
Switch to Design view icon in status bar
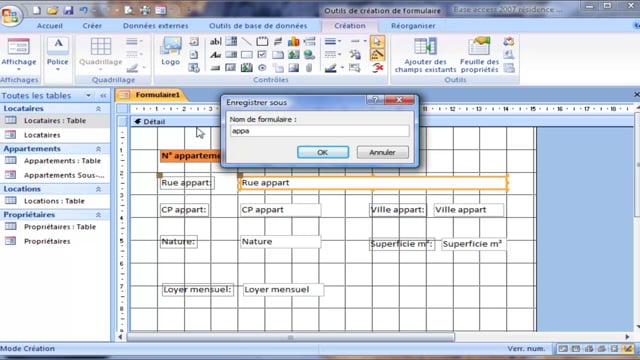627,349
